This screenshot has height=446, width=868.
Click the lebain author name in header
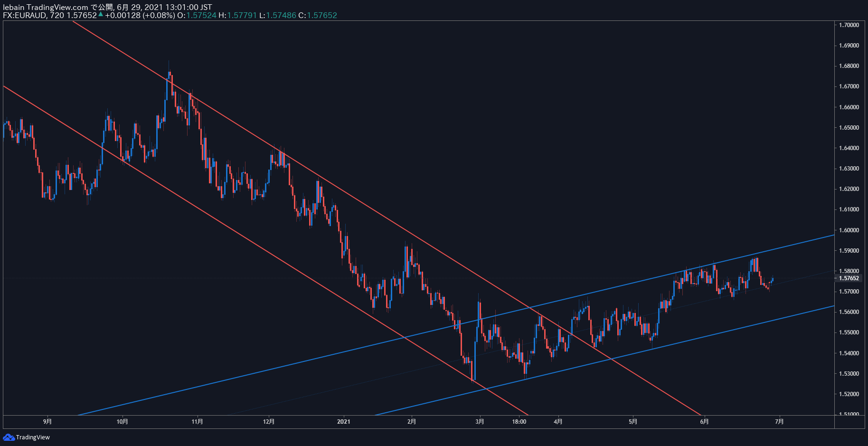(x=14, y=7)
